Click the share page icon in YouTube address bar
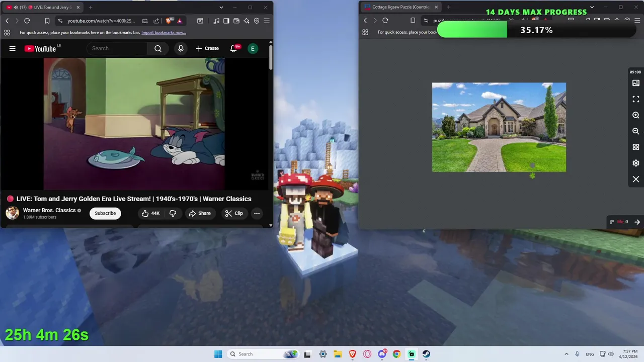The image size is (644, 362). point(156,21)
